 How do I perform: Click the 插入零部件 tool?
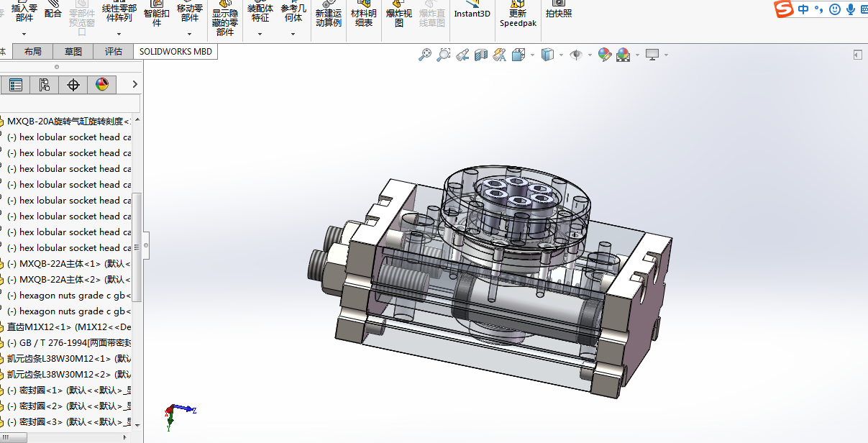tap(24, 12)
